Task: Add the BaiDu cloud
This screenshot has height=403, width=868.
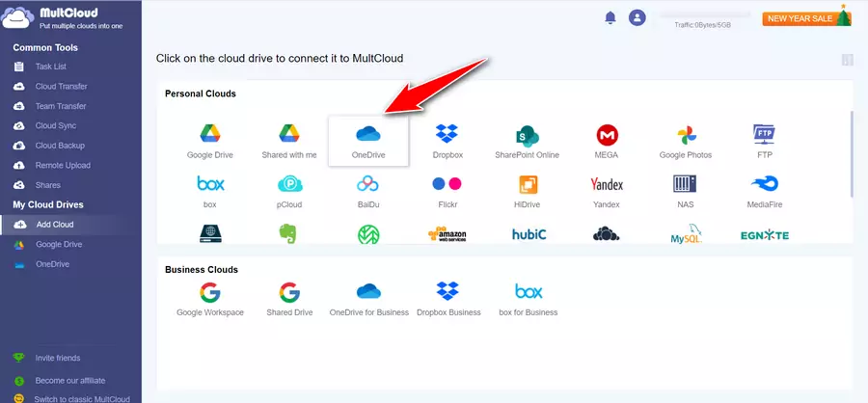Action: [368, 191]
